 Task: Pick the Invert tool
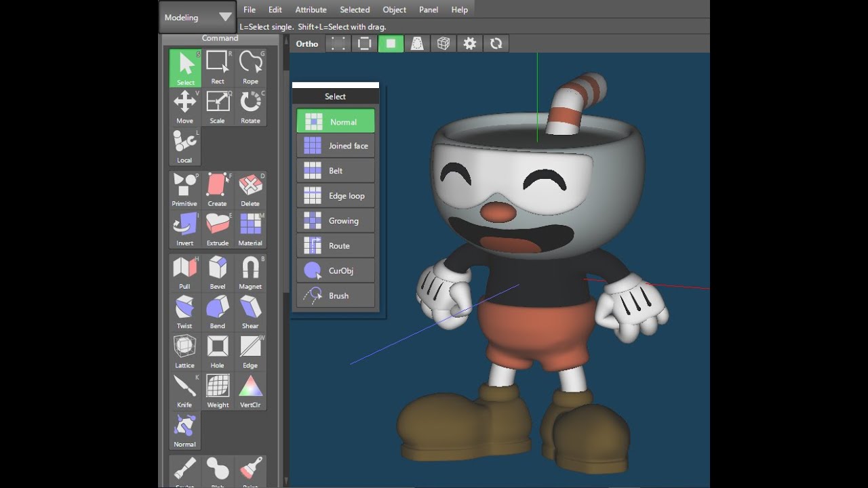click(x=185, y=229)
